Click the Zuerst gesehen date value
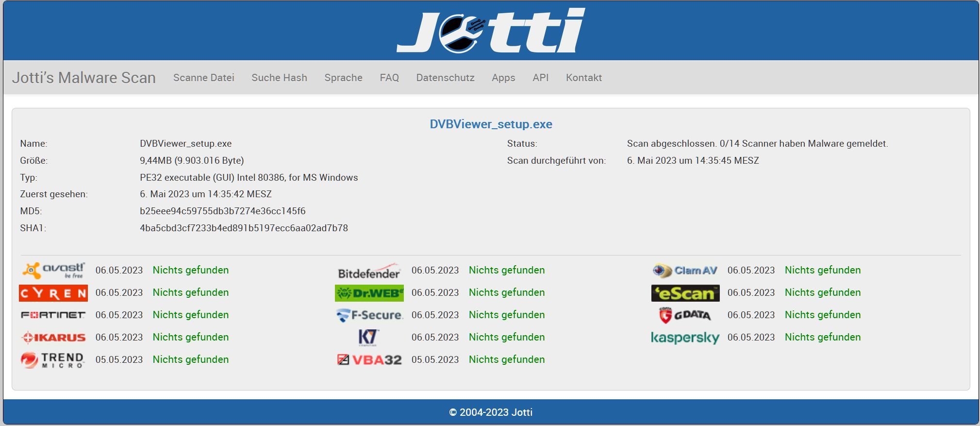 coord(206,194)
